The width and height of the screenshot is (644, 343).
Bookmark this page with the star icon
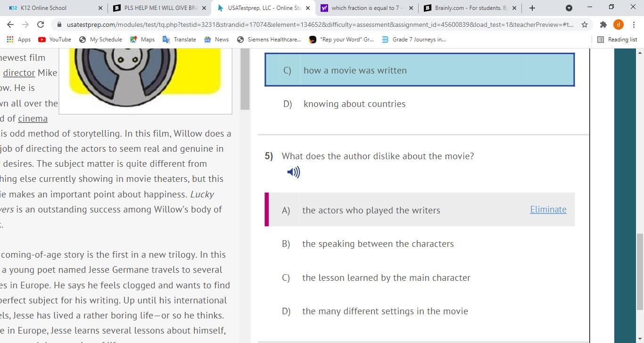tap(585, 24)
